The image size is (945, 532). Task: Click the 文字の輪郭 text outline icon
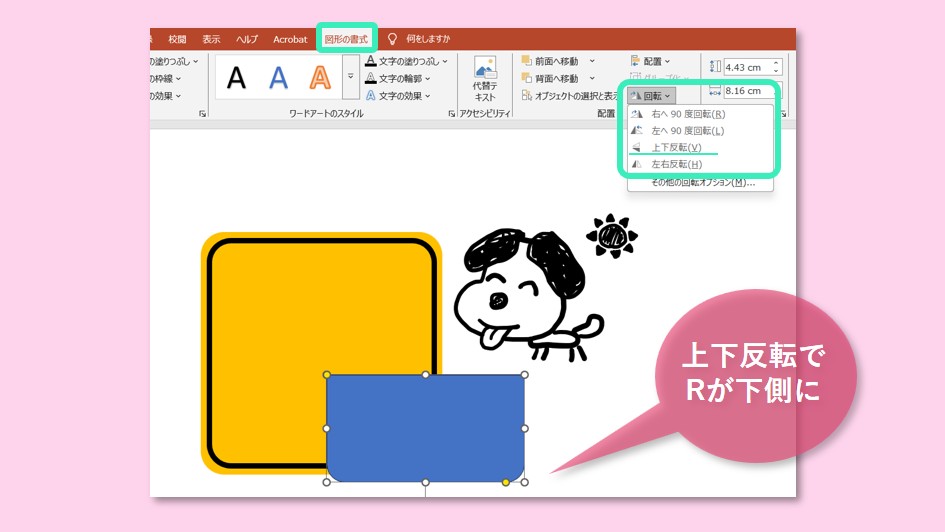[371, 78]
